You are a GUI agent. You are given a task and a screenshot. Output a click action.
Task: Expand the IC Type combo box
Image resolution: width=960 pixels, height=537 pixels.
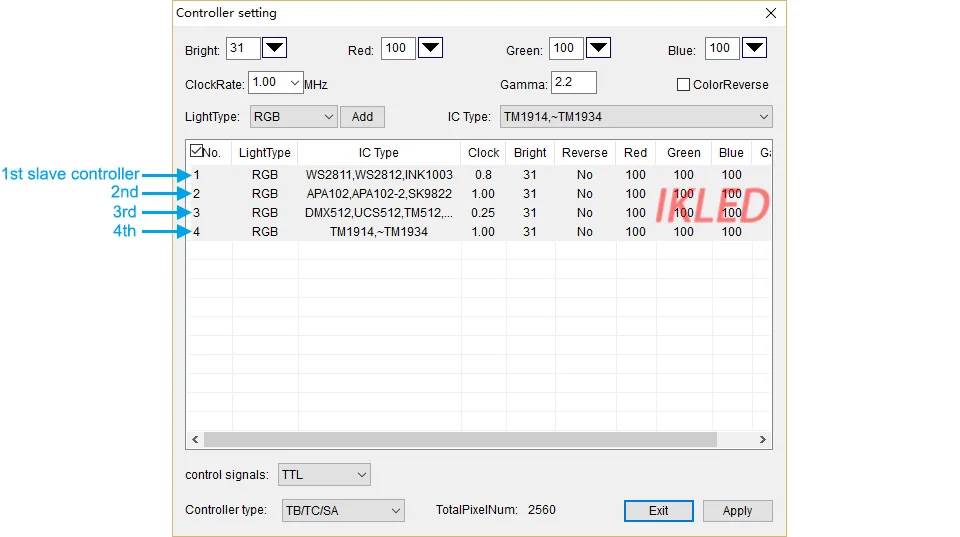pyautogui.click(x=763, y=117)
